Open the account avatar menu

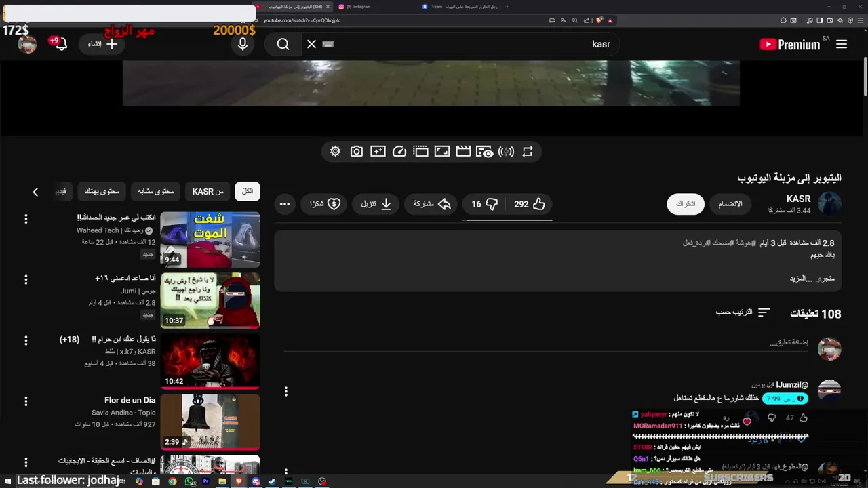[27, 44]
